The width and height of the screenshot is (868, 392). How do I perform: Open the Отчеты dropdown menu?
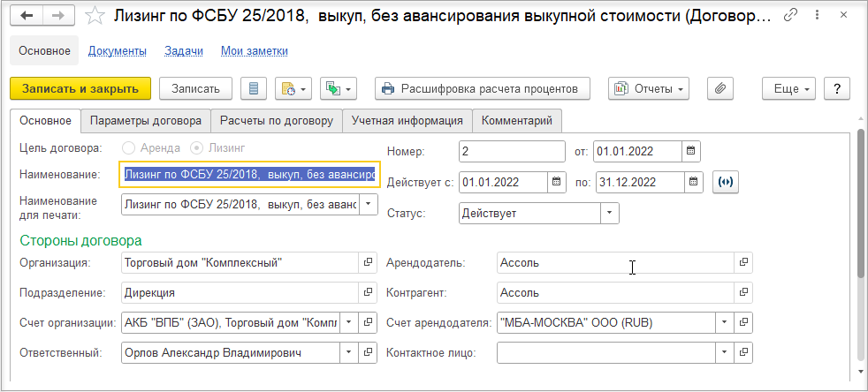(649, 88)
